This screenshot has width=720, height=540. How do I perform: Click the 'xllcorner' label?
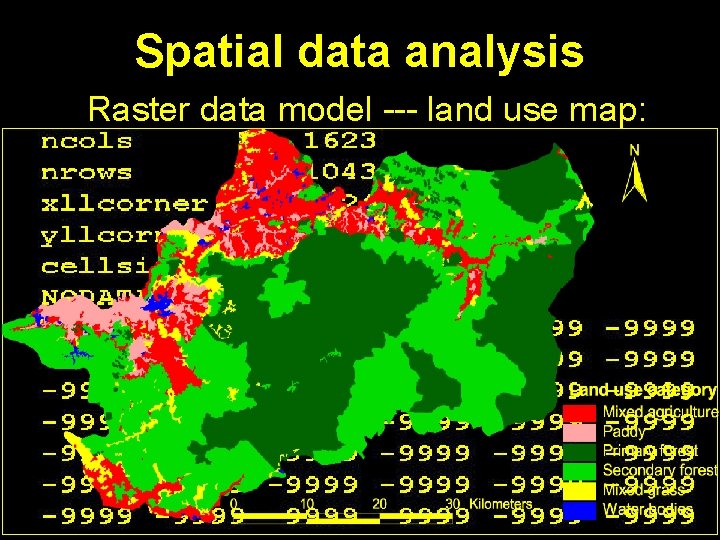(125, 203)
